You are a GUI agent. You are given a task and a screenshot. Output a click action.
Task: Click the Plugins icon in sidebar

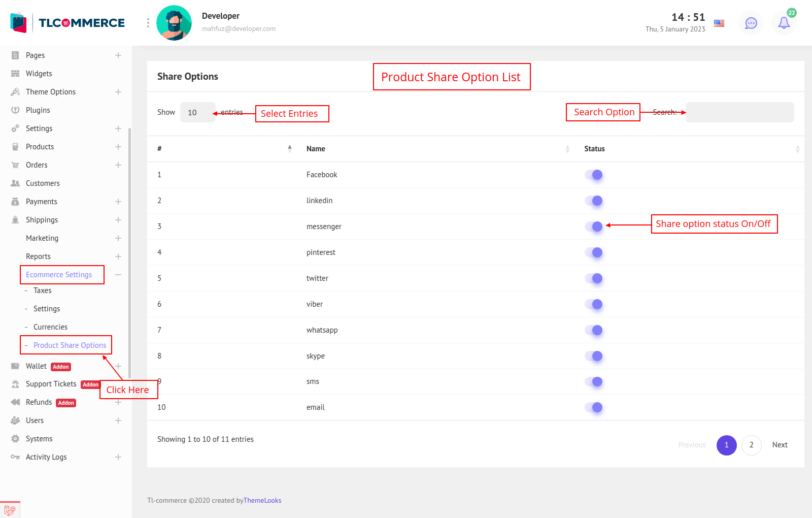[x=15, y=110]
